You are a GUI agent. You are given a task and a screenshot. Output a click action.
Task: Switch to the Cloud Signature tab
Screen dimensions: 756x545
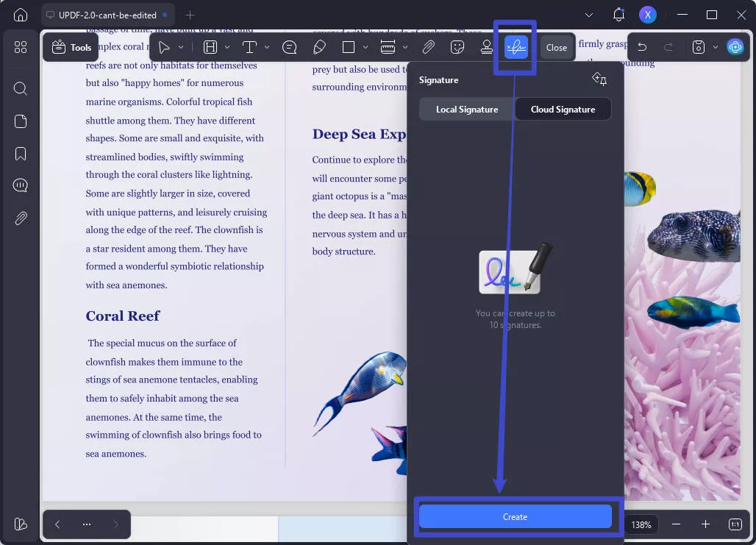pyautogui.click(x=563, y=110)
